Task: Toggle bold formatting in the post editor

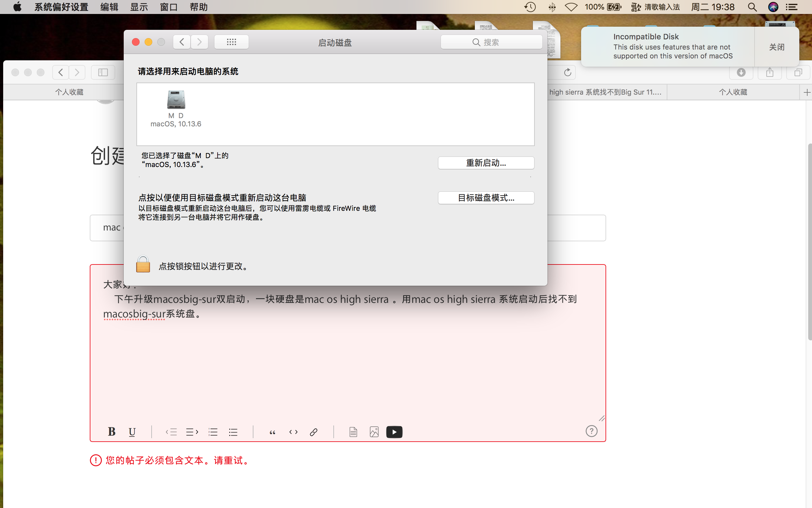Action: pyautogui.click(x=112, y=431)
